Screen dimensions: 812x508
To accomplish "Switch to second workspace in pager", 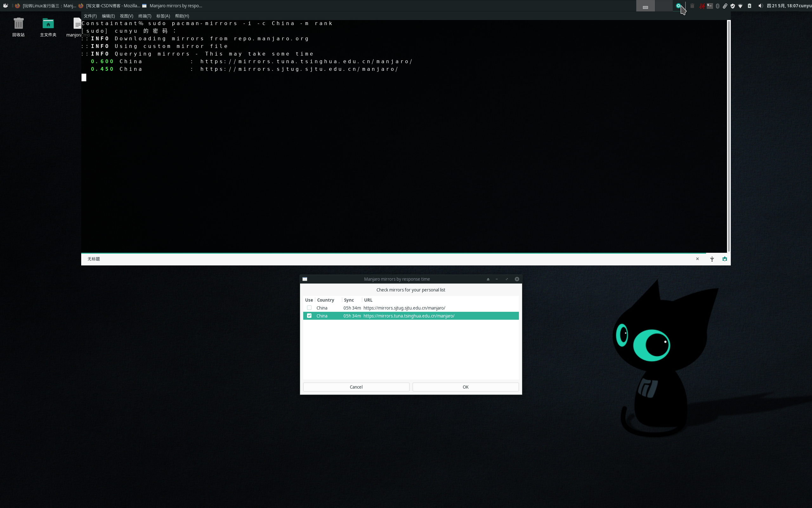I will click(x=663, y=6).
